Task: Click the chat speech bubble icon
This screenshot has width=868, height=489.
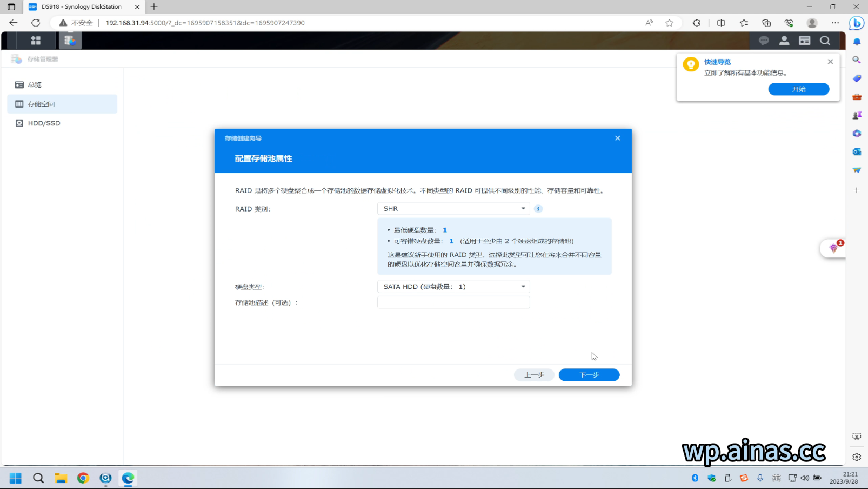Action: [x=764, y=40]
